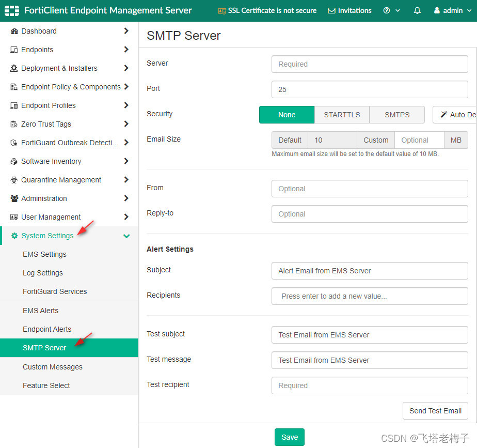Expand Software Inventory chevron
Image resolution: width=477 pixels, height=448 pixels.
126,161
